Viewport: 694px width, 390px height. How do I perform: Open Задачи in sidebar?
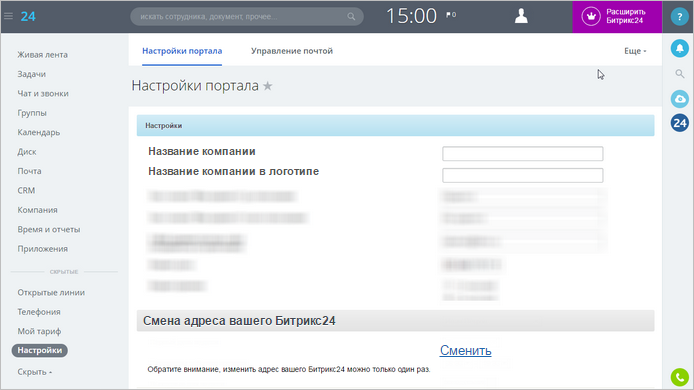point(31,74)
